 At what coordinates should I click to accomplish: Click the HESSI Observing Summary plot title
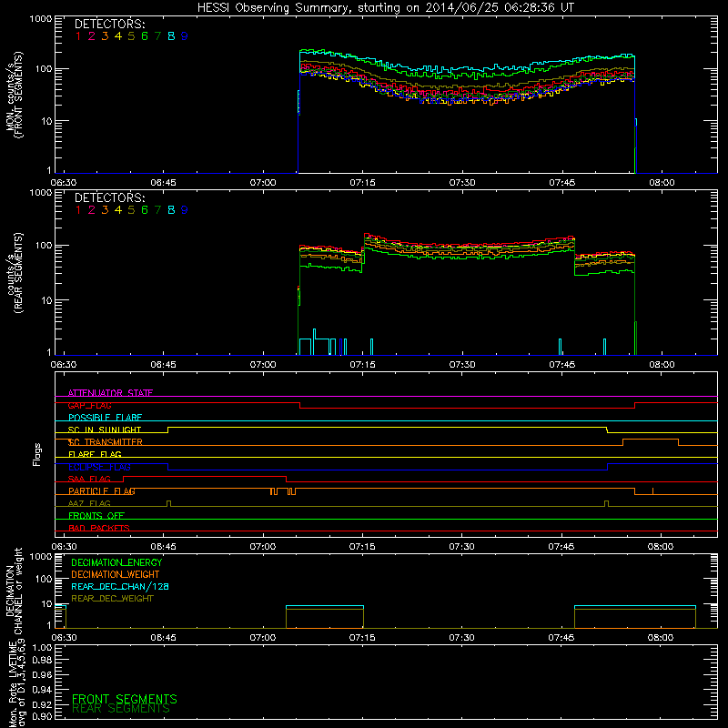point(386,8)
